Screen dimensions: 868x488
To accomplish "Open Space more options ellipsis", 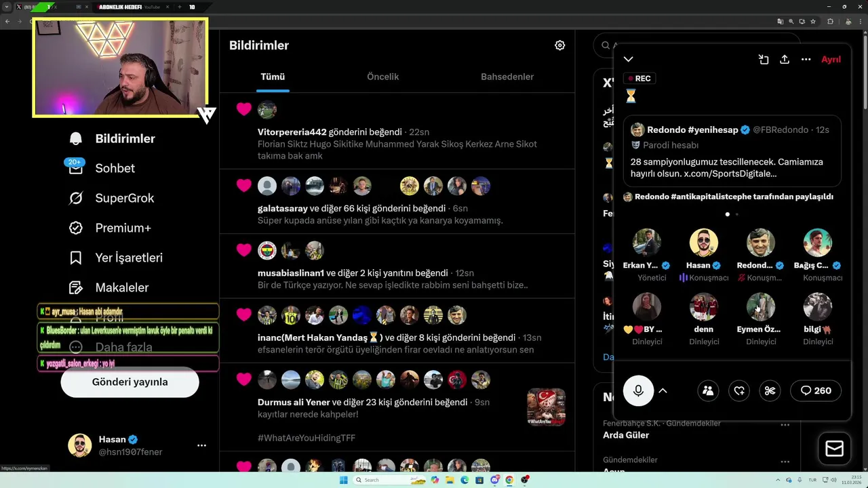I will 806,60.
